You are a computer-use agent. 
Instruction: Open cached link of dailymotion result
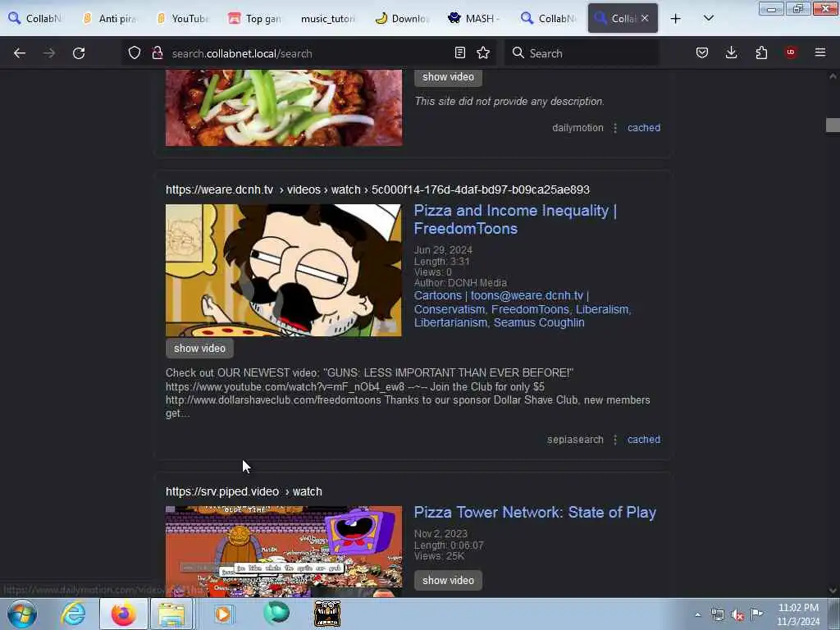pos(643,127)
